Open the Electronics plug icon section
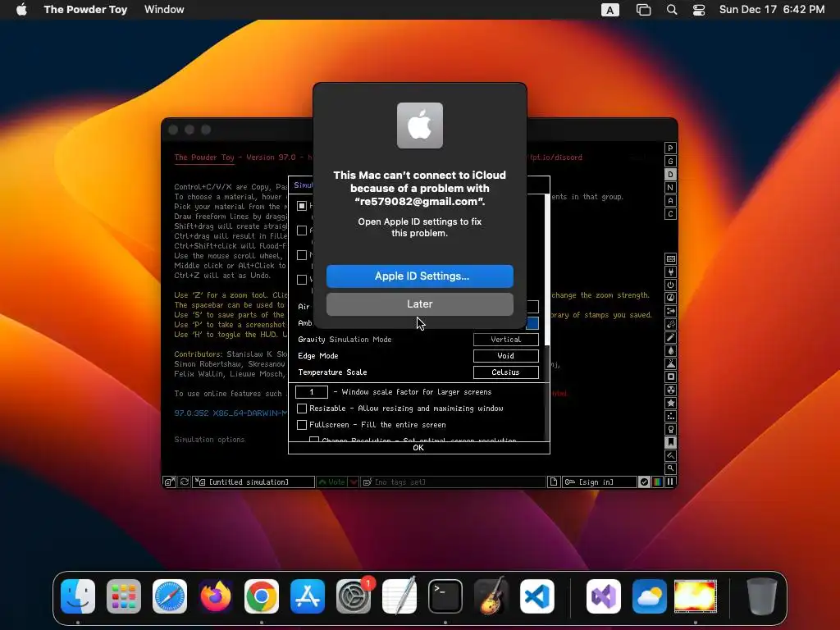The height and width of the screenshot is (630, 840). pyautogui.click(x=670, y=272)
